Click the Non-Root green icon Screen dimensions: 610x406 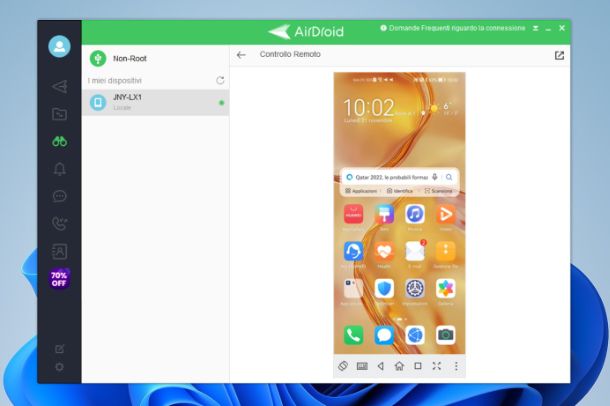tap(98, 58)
